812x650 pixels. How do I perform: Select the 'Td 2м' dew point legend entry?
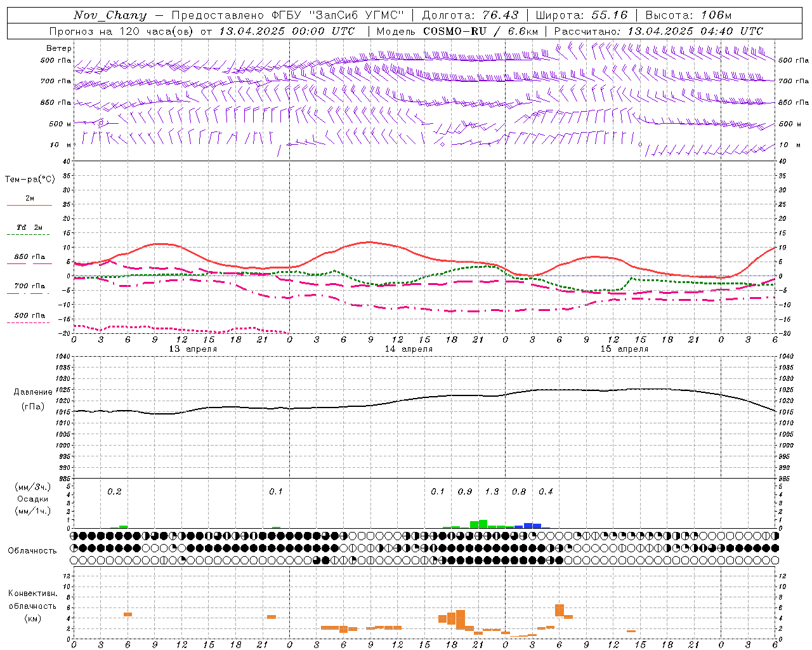coord(29,230)
